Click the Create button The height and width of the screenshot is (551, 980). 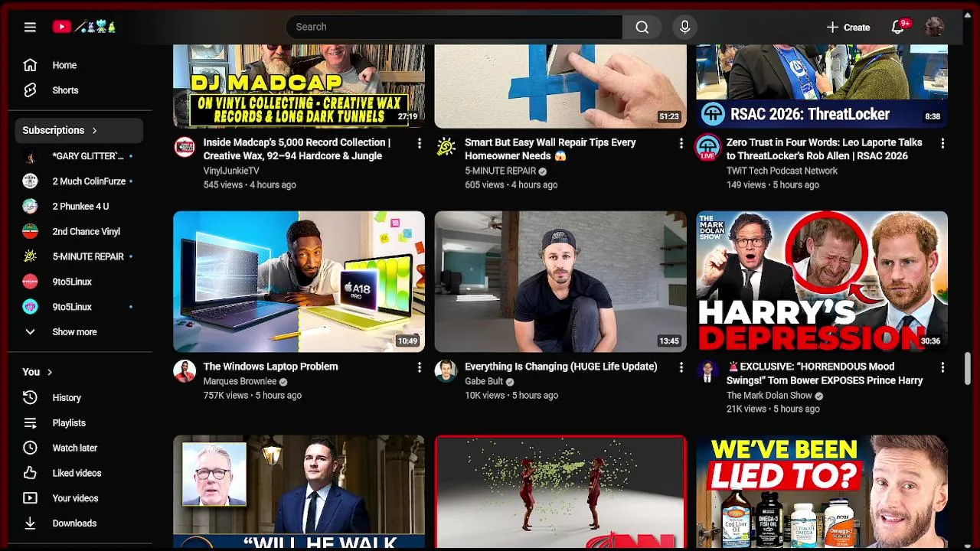point(848,27)
